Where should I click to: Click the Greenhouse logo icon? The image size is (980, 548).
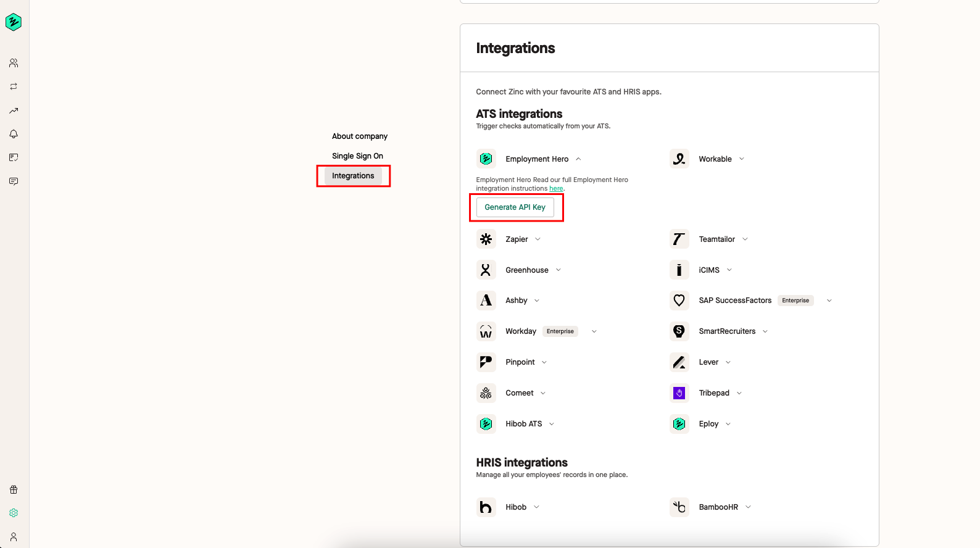486,270
